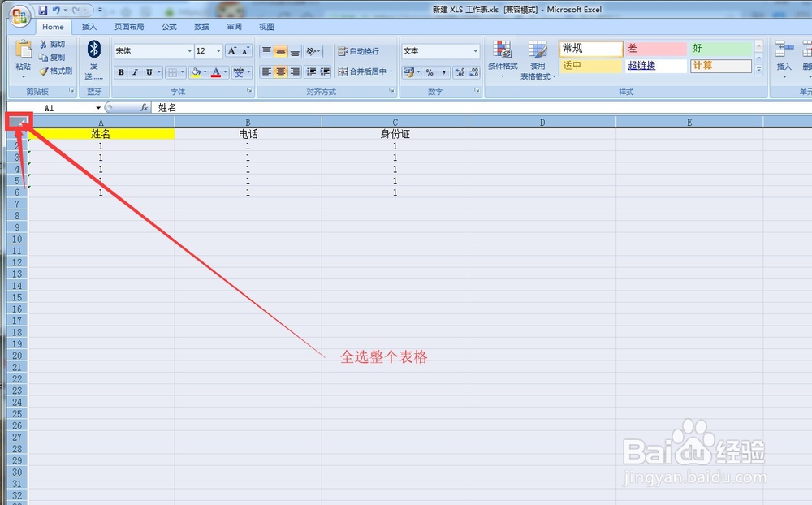
Task: Activate the Format Painter (格式刷)
Action: click(55, 71)
